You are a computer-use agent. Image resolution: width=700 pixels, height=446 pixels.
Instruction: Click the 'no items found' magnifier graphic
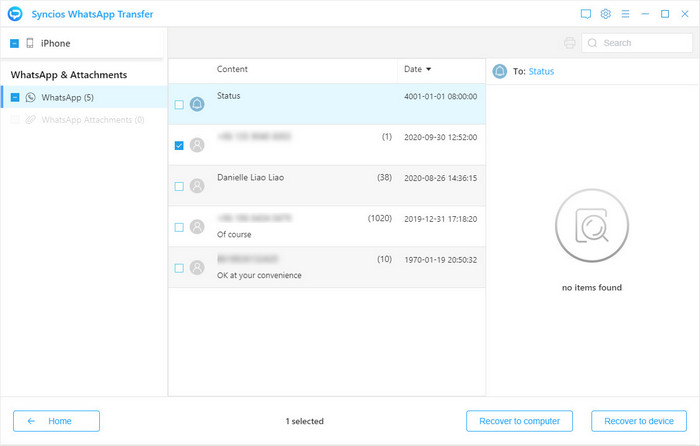[592, 225]
